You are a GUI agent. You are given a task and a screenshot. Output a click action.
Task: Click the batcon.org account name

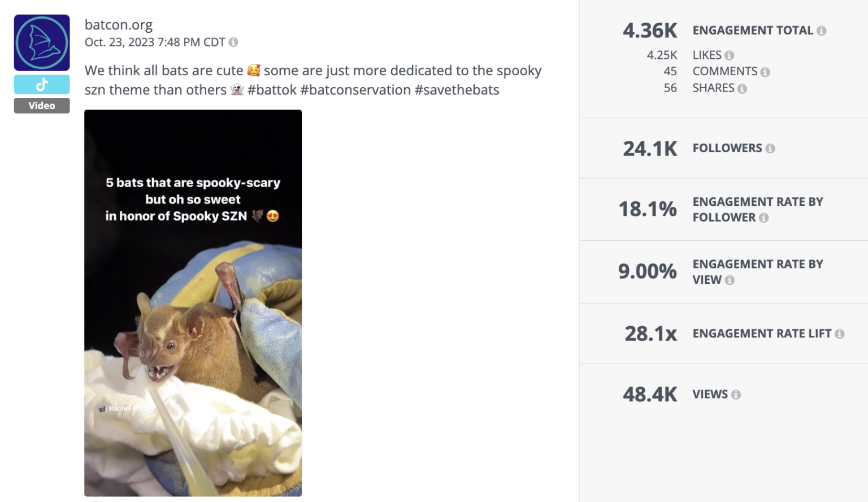(x=119, y=24)
